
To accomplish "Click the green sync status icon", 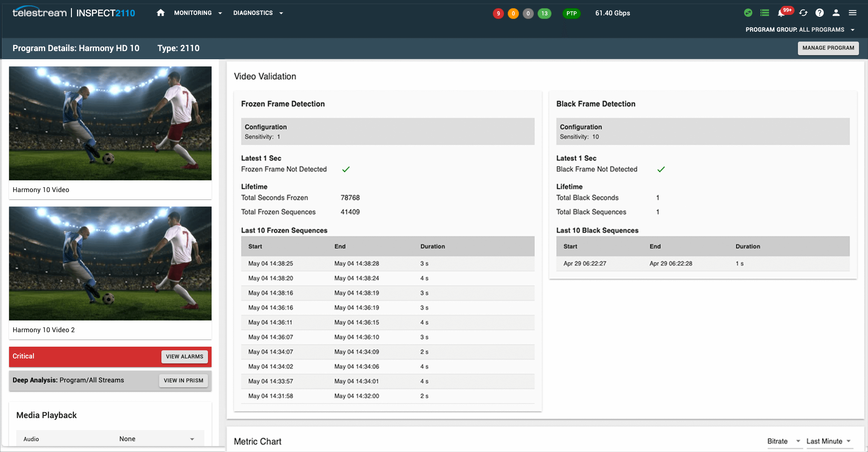I will 748,13.
